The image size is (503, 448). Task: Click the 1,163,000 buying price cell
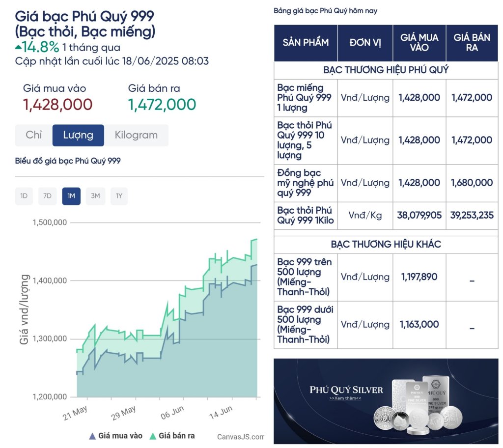pyautogui.click(x=419, y=325)
